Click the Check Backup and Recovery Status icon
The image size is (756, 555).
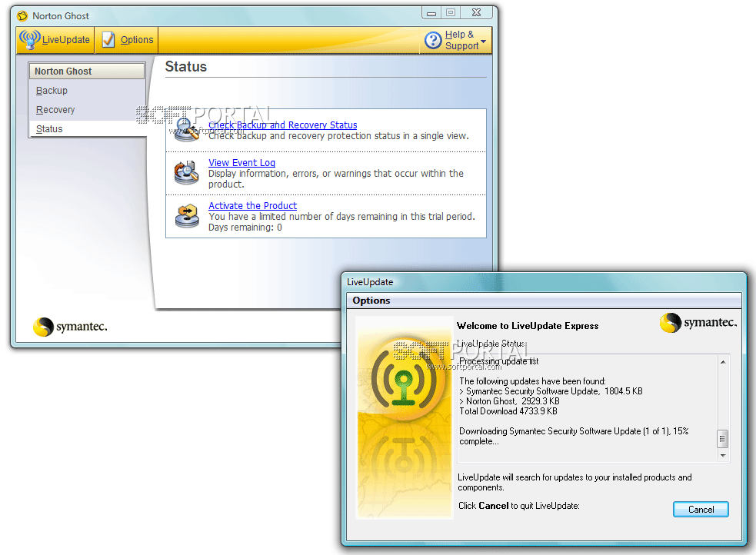pyautogui.click(x=187, y=130)
